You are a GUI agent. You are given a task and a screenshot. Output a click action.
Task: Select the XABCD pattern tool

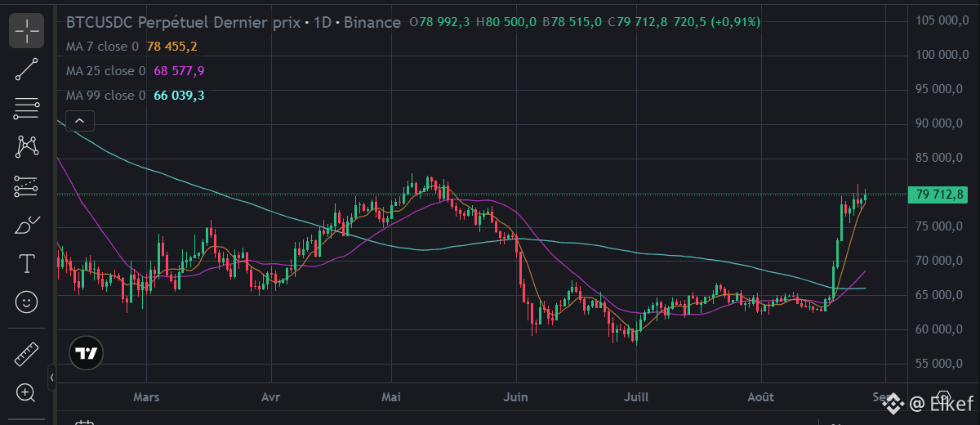(27, 147)
